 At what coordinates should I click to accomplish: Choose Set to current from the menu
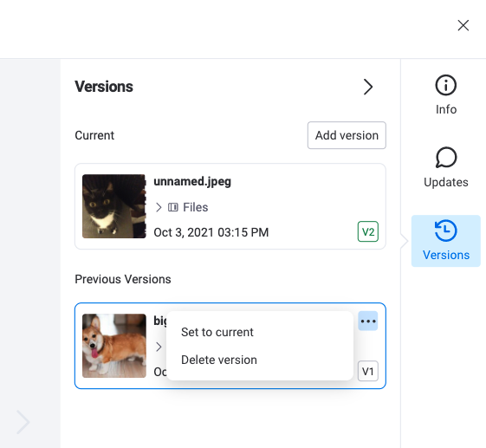[x=217, y=332]
